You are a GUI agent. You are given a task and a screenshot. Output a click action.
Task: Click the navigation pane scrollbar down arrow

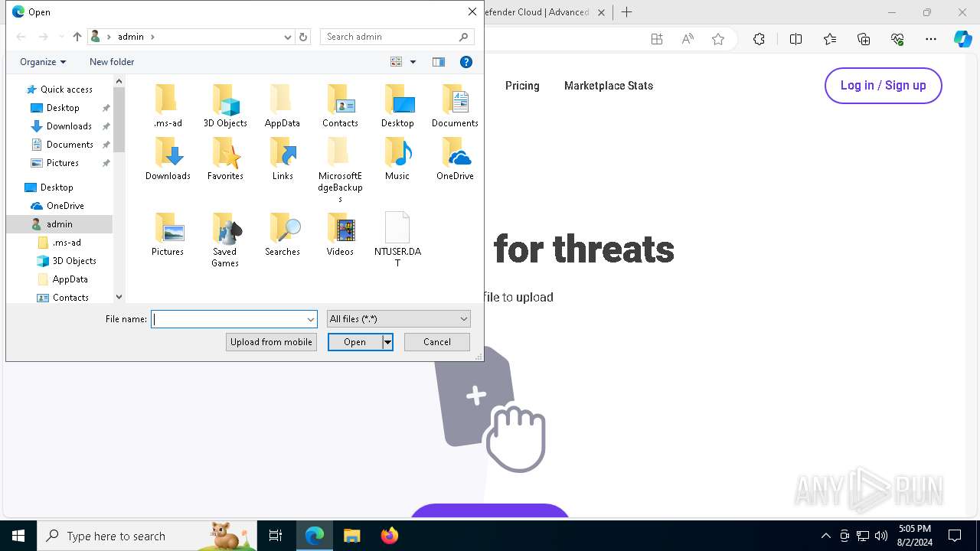click(x=119, y=297)
